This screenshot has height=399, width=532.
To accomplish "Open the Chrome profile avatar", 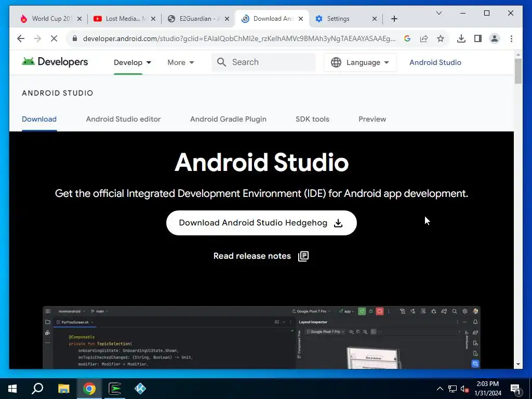I will [x=495, y=38].
